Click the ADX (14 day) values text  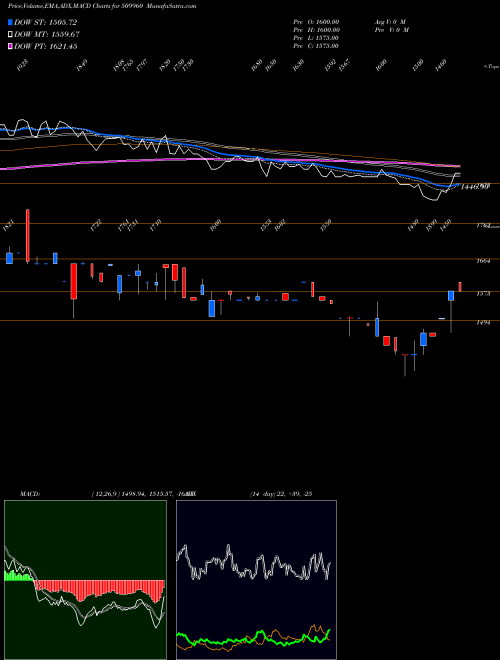point(280,494)
